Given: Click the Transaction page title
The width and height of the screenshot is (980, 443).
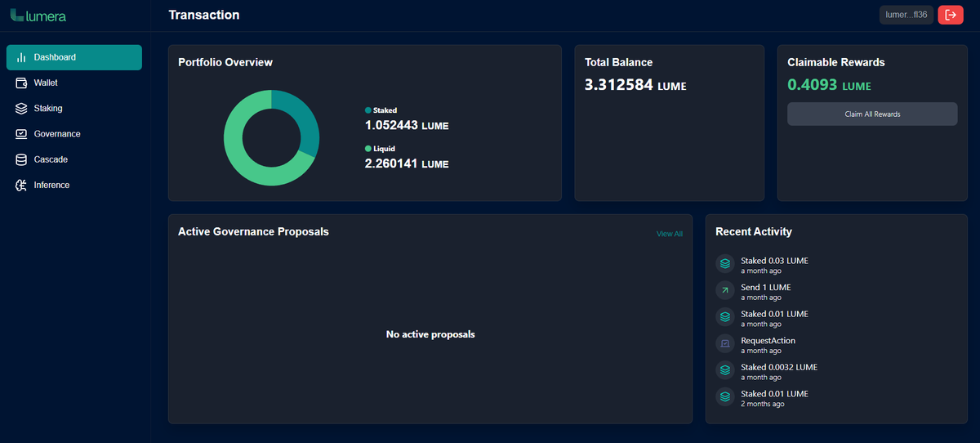Looking at the screenshot, I should 204,15.
